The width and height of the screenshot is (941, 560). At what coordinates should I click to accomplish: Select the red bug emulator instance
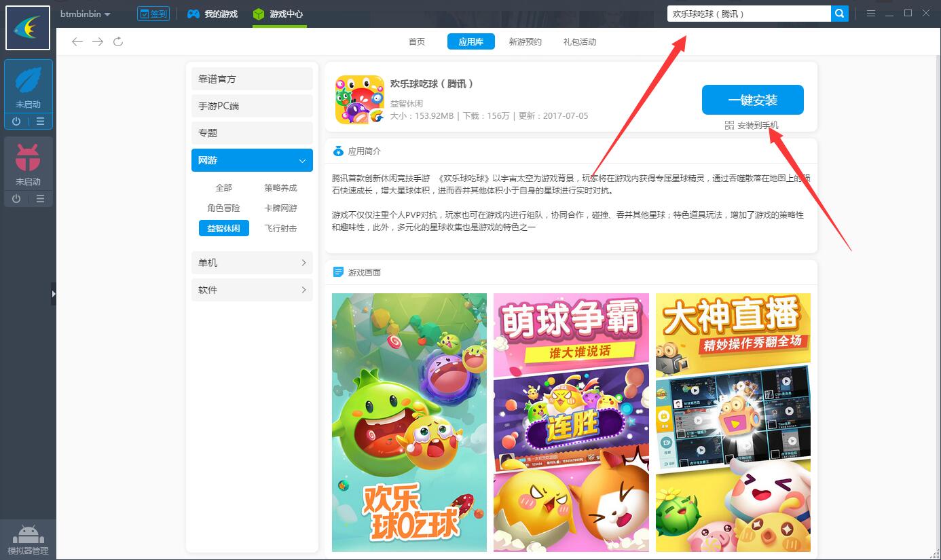pyautogui.click(x=28, y=164)
